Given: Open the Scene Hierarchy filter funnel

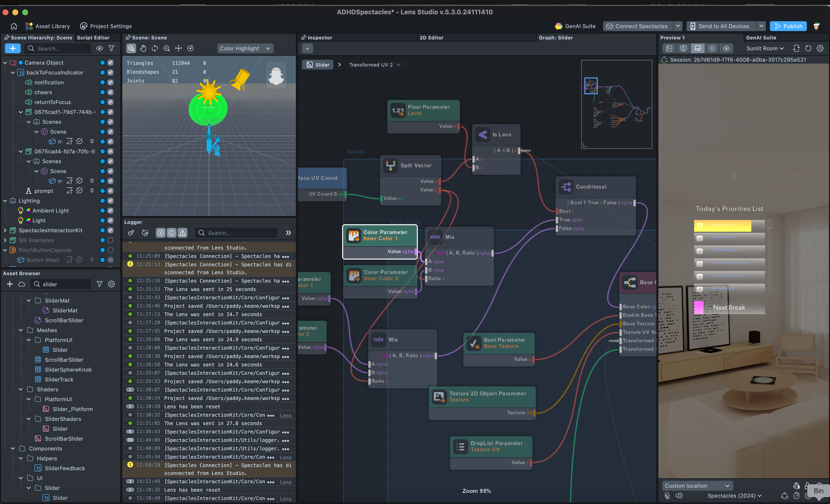Looking at the screenshot, I should 111,48.
